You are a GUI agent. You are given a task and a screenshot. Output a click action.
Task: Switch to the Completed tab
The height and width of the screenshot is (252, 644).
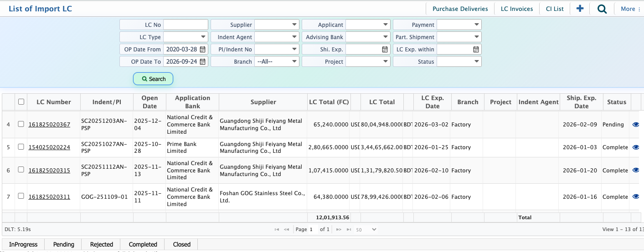click(x=143, y=244)
